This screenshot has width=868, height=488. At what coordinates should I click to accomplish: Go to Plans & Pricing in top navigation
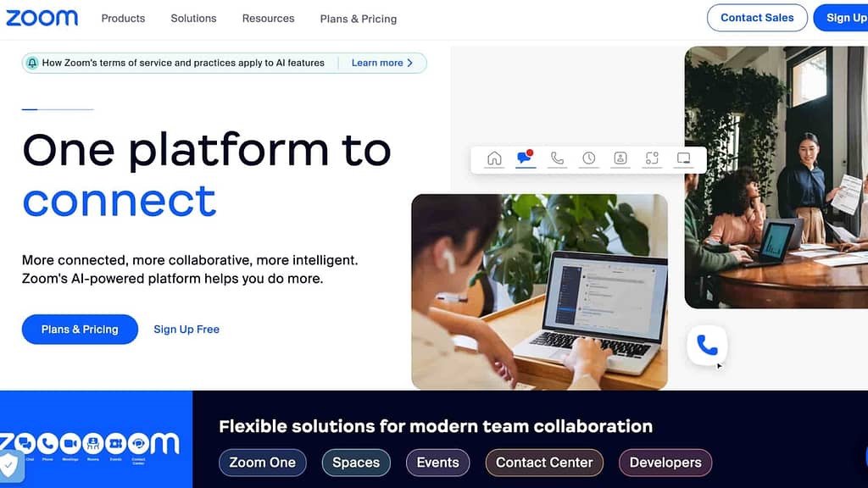tap(359, 19)
